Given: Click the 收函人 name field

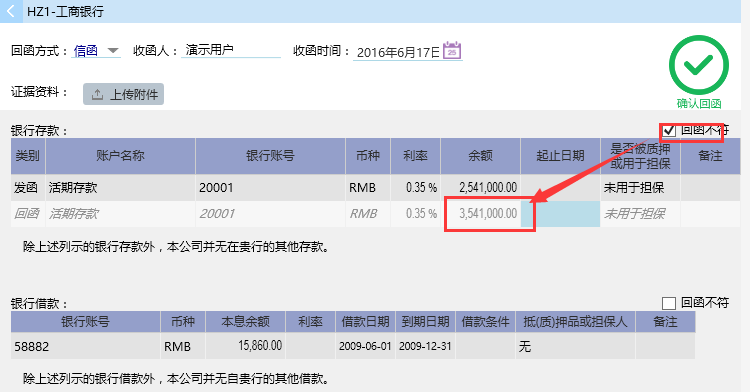Looking at the screenshot, I should pos(231,50).
